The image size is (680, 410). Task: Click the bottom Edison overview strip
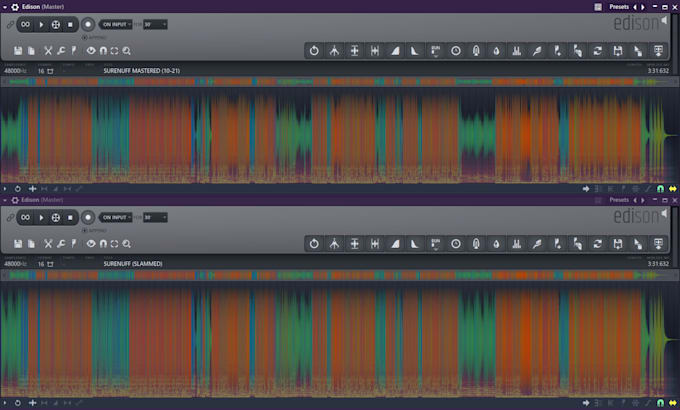(340, 275)
